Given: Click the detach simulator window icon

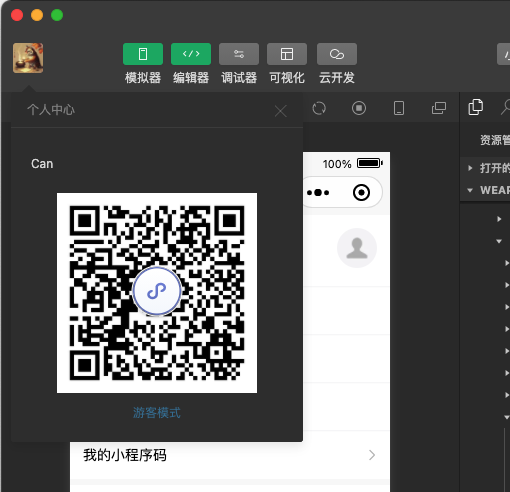Looking at the screenshot, I should (439, 108).
